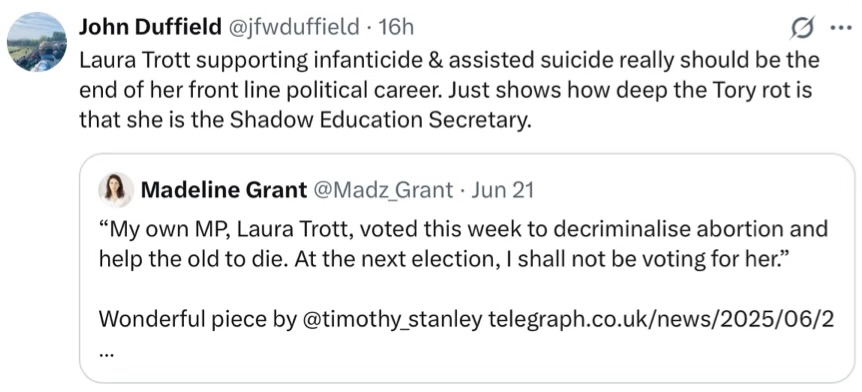
Task: Open the telegraph.co.uk article link
Action: tap(660, 319)
